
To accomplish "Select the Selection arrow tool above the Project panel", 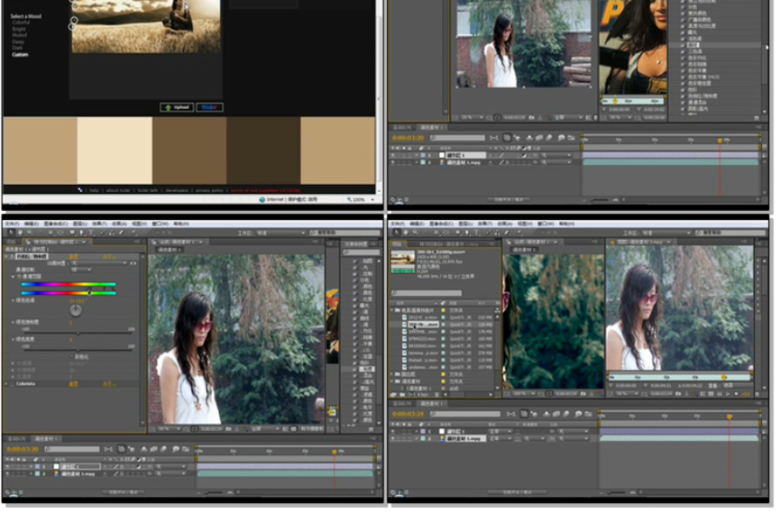I will (x=399, y=232).
